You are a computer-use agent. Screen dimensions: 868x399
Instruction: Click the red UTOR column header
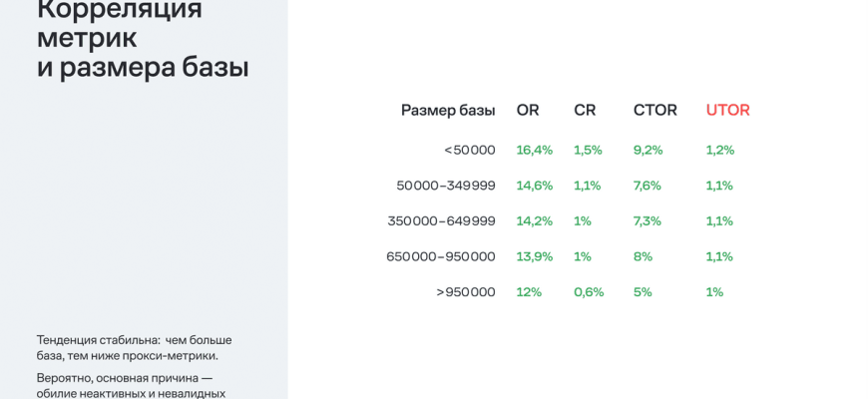point(727,110)
